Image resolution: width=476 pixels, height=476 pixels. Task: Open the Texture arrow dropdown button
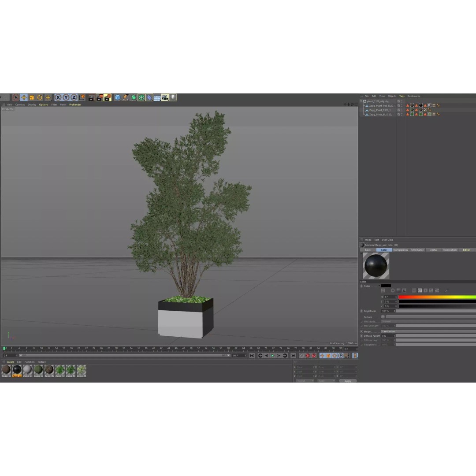point(383,317)
